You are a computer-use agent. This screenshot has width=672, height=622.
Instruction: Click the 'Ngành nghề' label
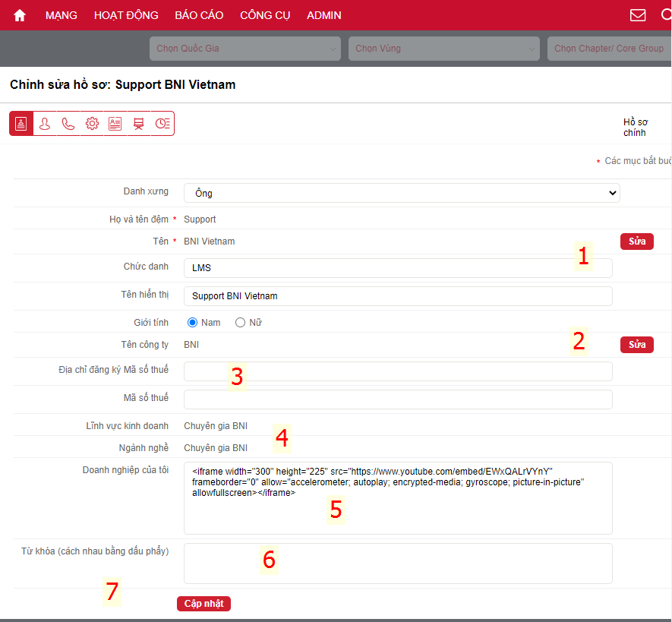pyautogui.click(x=144, y=448)
